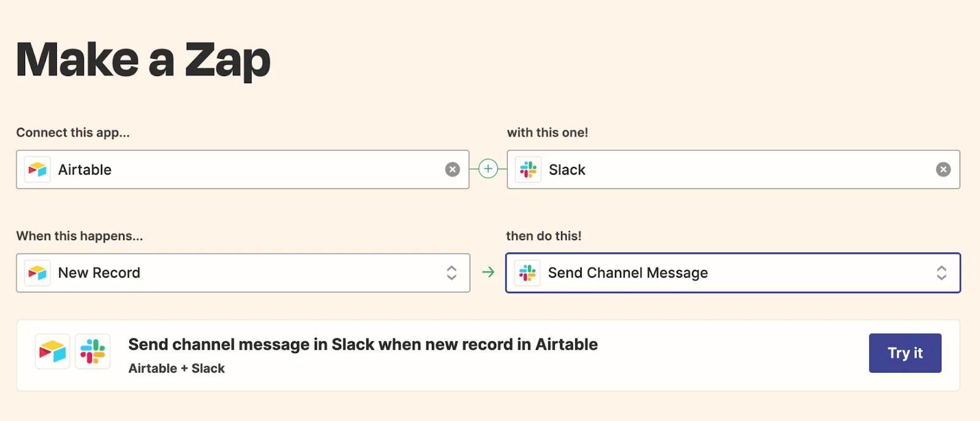Click the Airtable icon in the New Record trigger
The height and width of the screenshot is (421, 980).
[x=37, y=273]
